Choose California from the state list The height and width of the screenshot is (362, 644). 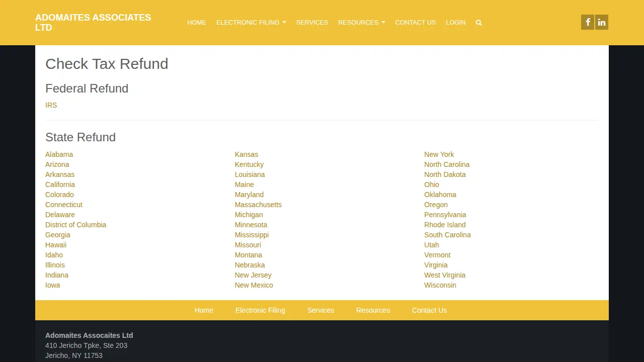60,185
